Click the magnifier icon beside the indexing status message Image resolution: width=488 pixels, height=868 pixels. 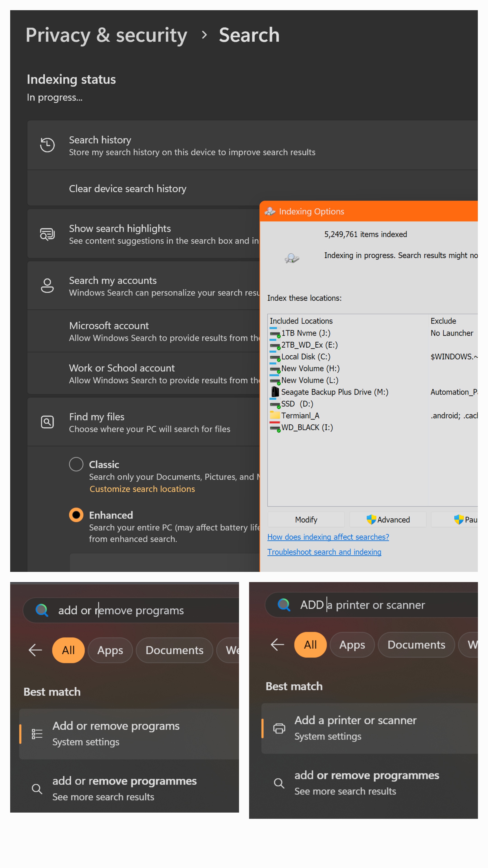(292, 258)
